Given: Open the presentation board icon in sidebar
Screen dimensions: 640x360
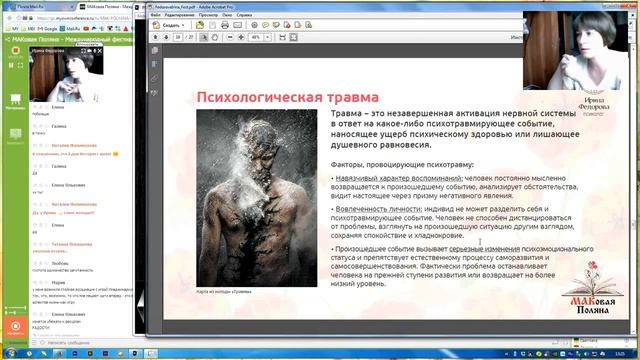Looking at the screenshot, I should click(x=16, y=98).
